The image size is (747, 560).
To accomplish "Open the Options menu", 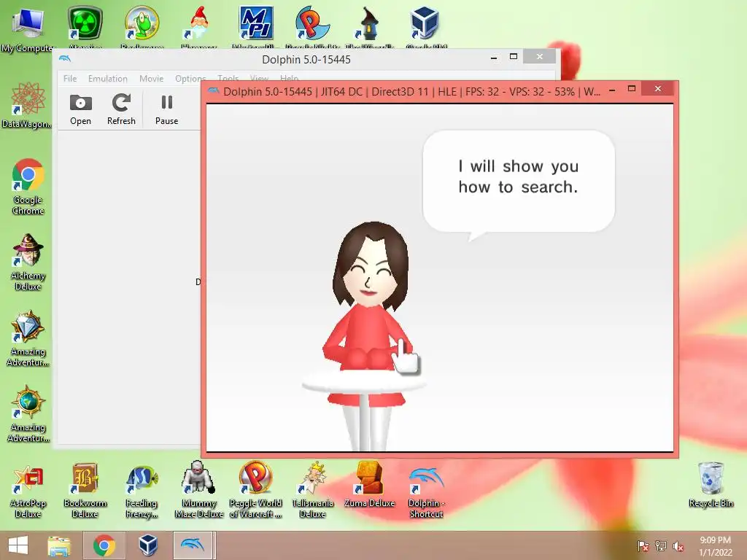I will click(x=190, y=78).
